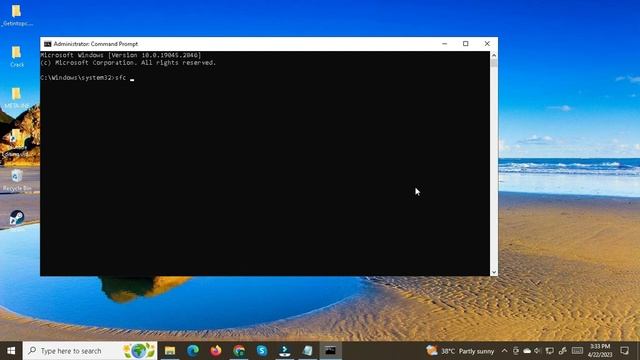Open the Crack folder on the desktop
The height and width of the screenshot is (360, 640).
tap(17, 56)
